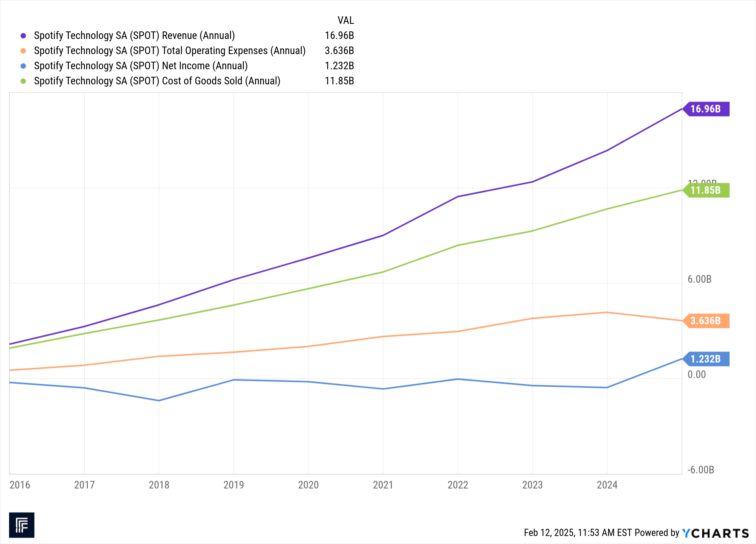Select the Total Operating Expenses legend label
Image resolution: width=756 pixels, height=544 pixels.
pos(169,51)
